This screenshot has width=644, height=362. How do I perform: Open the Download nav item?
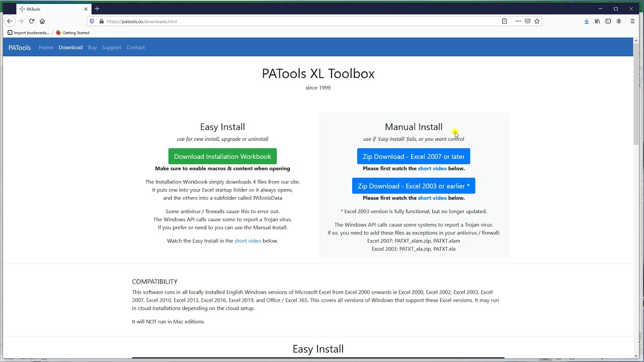(70, 47)
